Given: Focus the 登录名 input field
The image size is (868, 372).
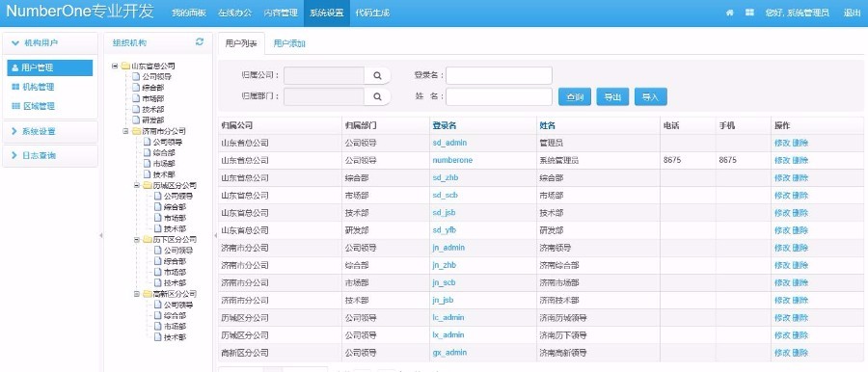Looking at the screenshot, I should point(499,76).
